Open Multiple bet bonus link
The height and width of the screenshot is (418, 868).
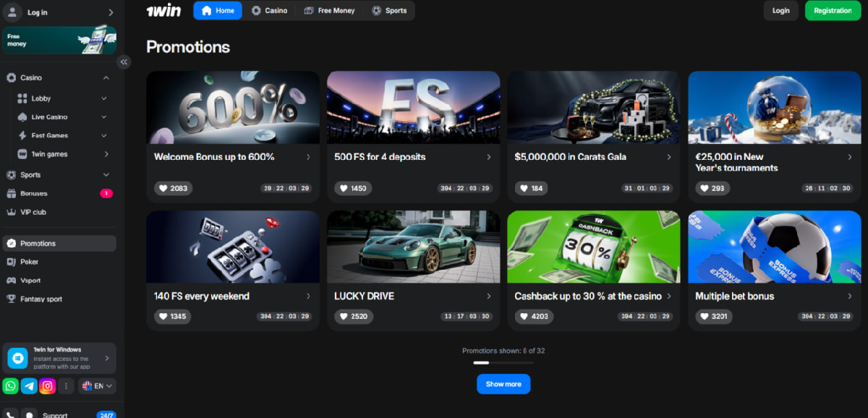tap(734, 297)
